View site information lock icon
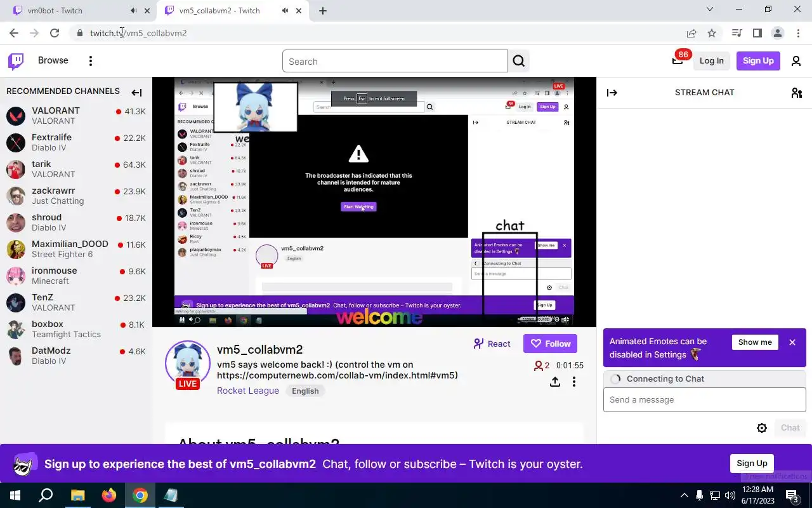This screenshot has height=508, width=812. point(79,33)
